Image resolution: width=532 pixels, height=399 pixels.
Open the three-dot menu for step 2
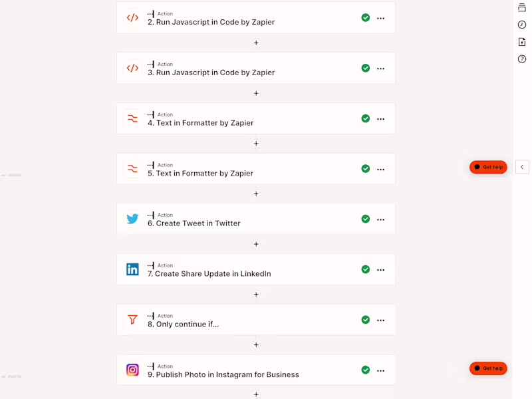[380, 18]
